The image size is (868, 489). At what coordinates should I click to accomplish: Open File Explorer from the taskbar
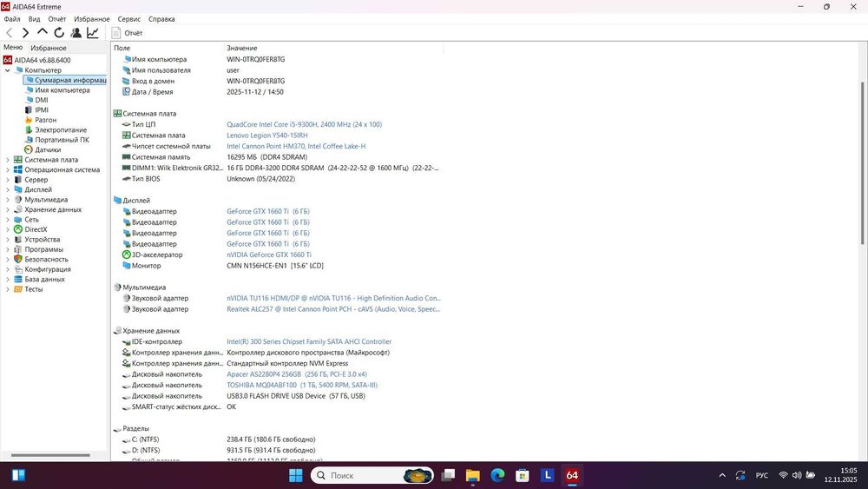(472, 475)
